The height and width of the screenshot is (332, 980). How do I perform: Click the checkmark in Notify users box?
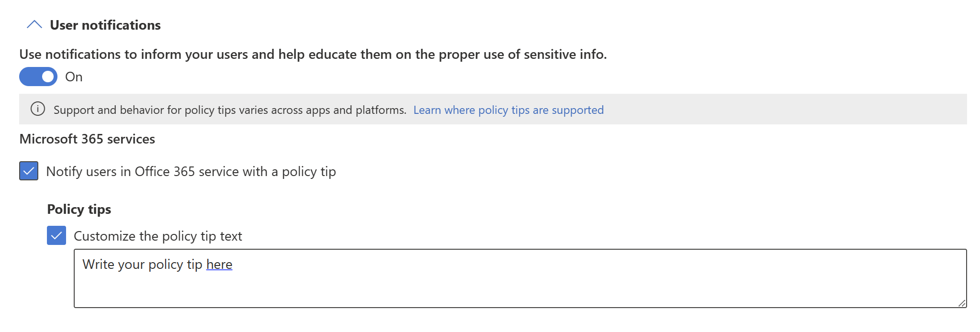click(x=29, y=171)
